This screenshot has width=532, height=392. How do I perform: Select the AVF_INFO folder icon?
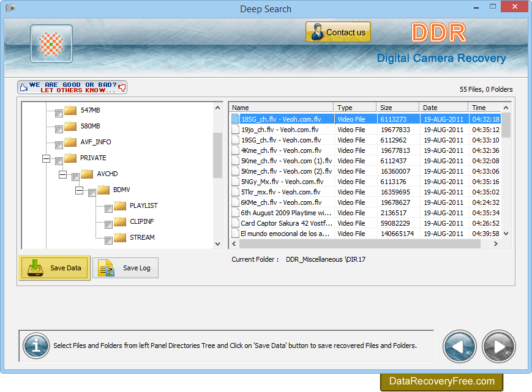click(70, 142)
